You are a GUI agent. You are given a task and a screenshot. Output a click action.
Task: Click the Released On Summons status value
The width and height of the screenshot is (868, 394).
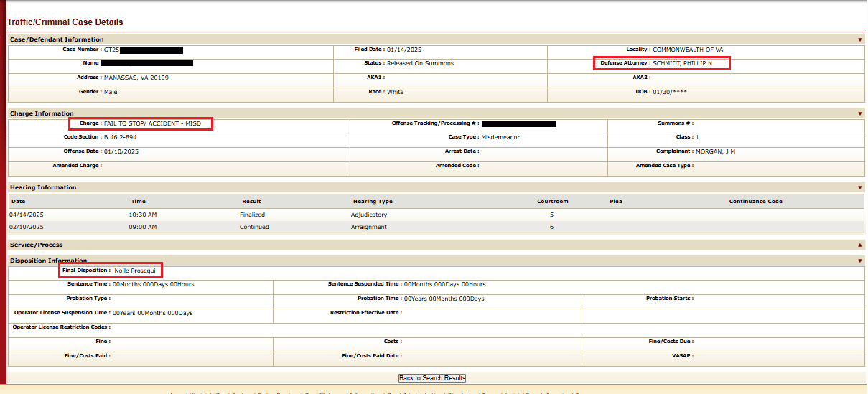pyautogui.click(x=420, y=63)
